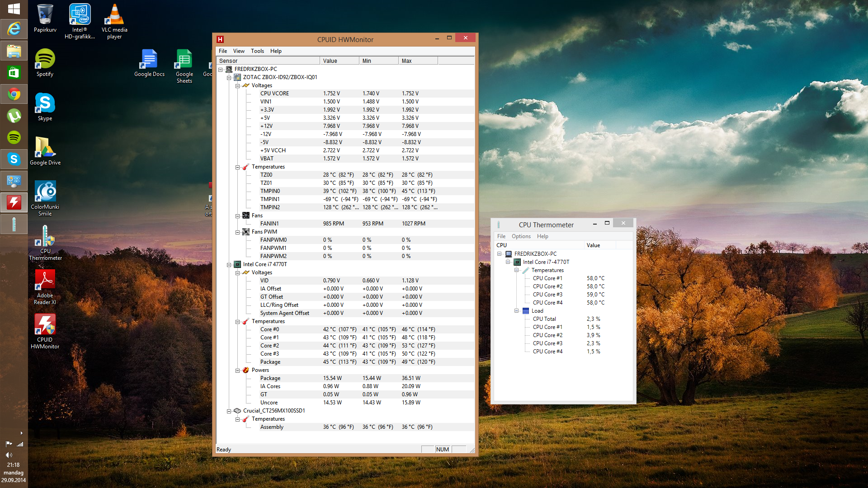The width and height of the screenshot is (868, 488).
Task: Collapse Fans group in HWMonitor
Action: pos(238,216)
